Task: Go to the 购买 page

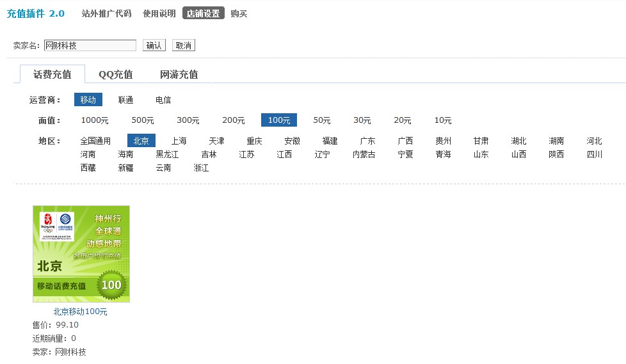Action: 239,13
